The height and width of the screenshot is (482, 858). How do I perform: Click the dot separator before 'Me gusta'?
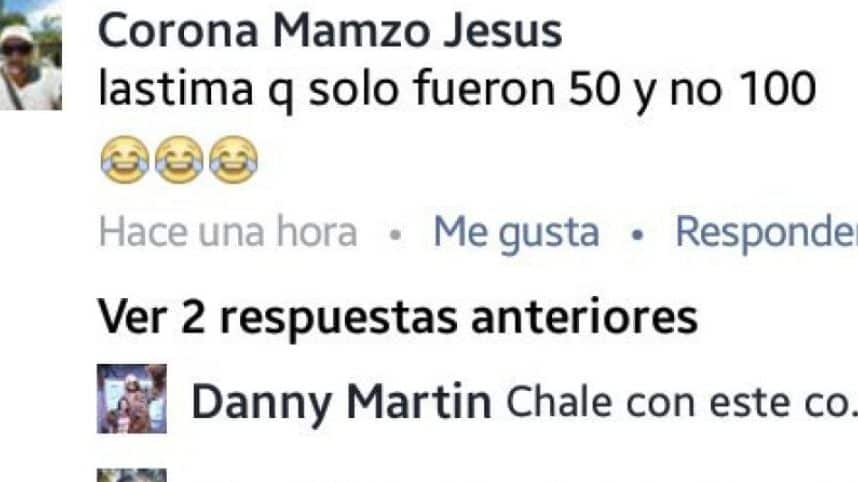tap(395, 235)
